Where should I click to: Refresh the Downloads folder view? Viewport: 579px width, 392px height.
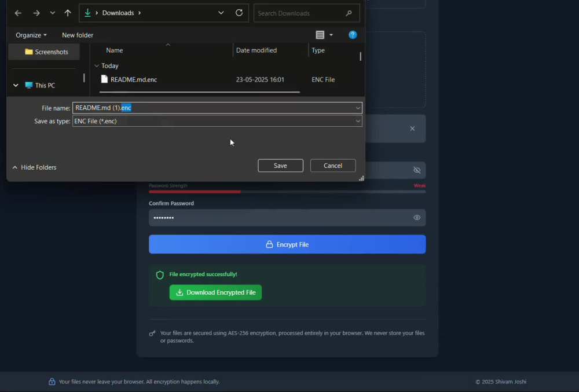tap(239, 13)
